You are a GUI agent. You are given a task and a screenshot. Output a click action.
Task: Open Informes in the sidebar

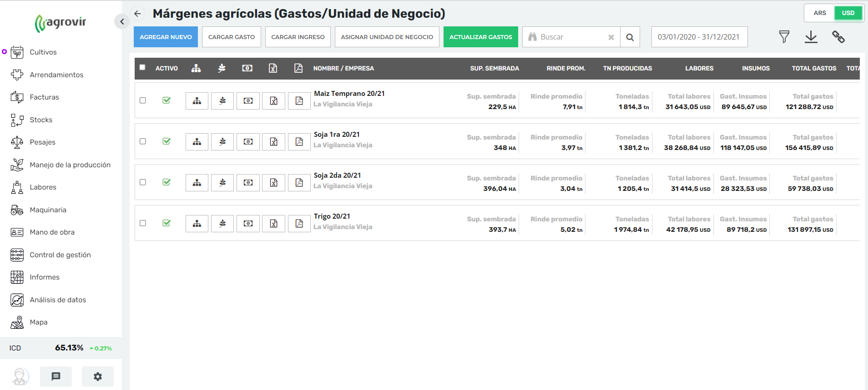click(45, 277)
